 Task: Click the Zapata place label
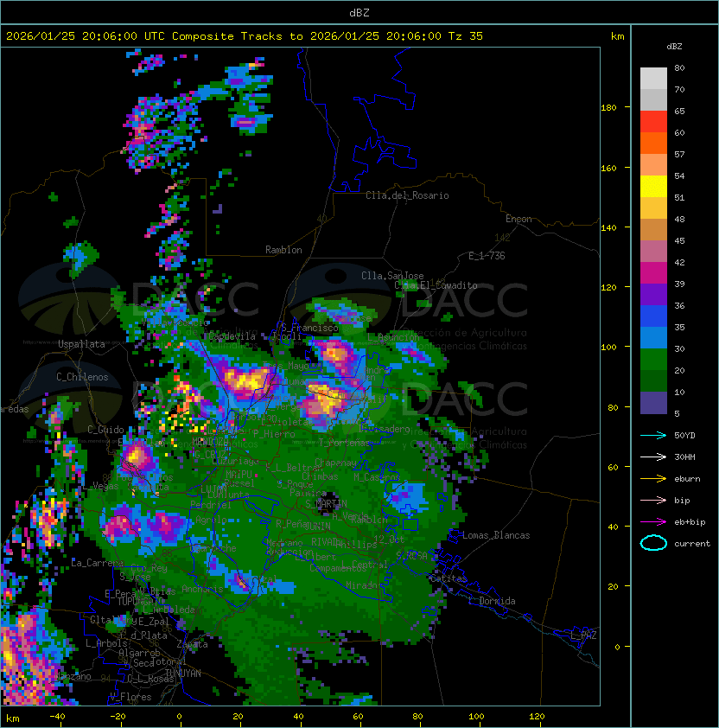192,644
